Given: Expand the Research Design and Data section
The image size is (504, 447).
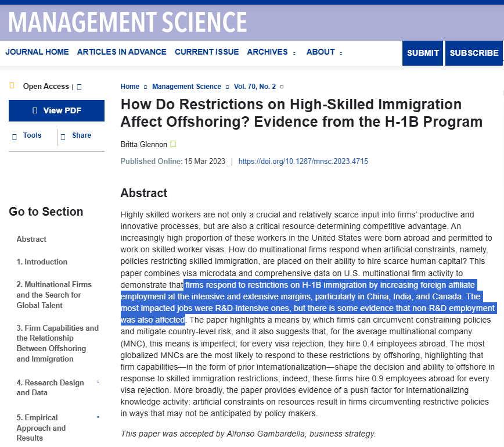Looking at the screenshot, I should pyautogui.click(x=98, y=382).
